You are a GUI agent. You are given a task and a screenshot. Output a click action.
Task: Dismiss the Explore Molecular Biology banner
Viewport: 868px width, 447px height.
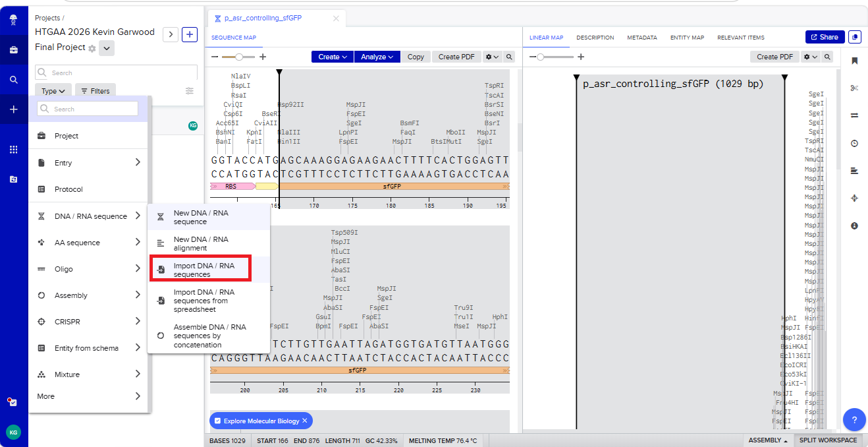[x=305, y=421]
